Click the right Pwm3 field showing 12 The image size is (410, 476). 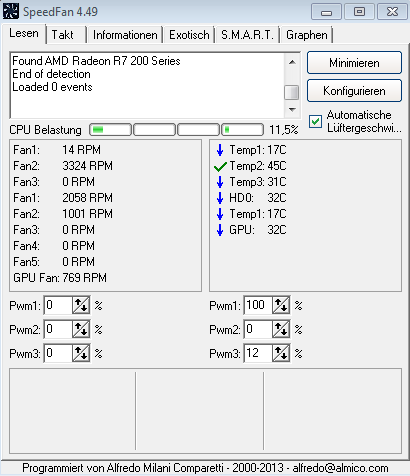pyautogui.click(x=258, y=353)
